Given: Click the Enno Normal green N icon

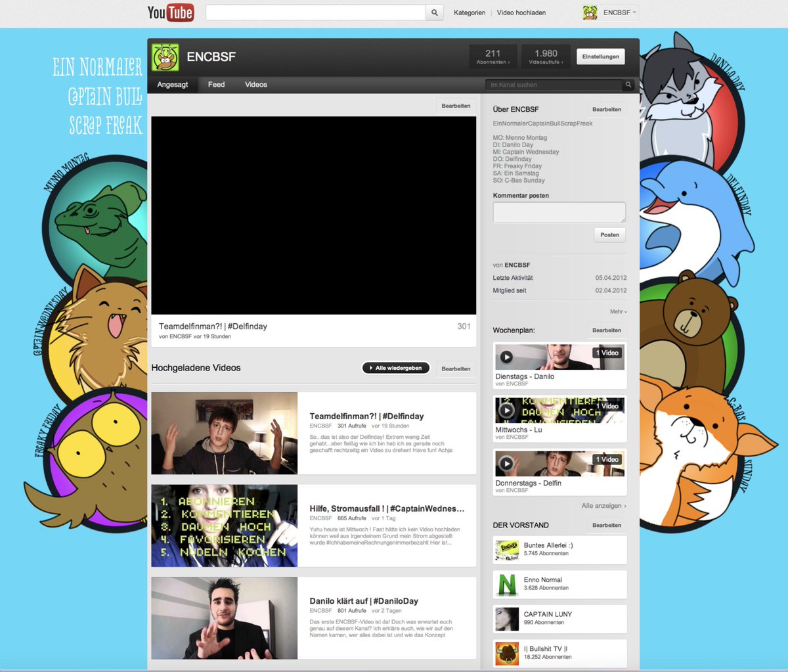Looking at the screenshot, I should pyautogui.click(x=507, y=585).
